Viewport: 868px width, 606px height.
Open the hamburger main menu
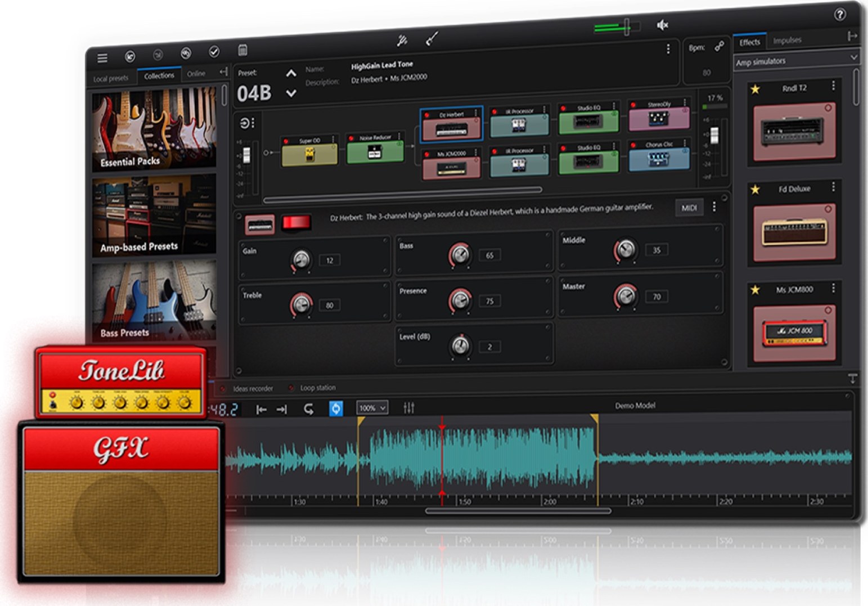[102, 58]
